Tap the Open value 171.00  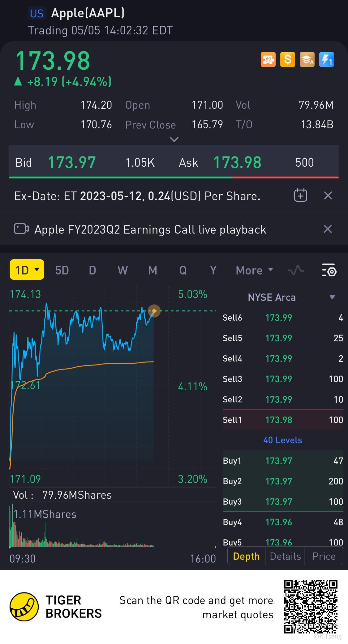pos(207,105)
